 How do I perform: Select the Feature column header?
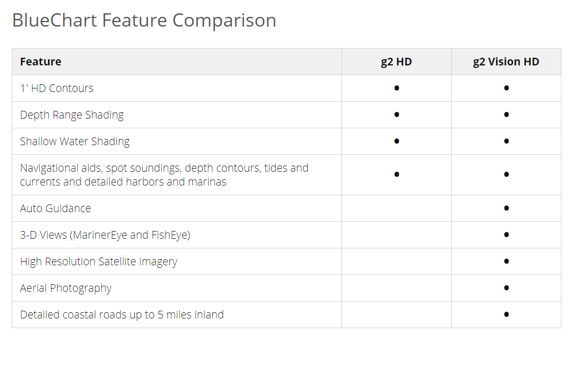coord(41,62)
